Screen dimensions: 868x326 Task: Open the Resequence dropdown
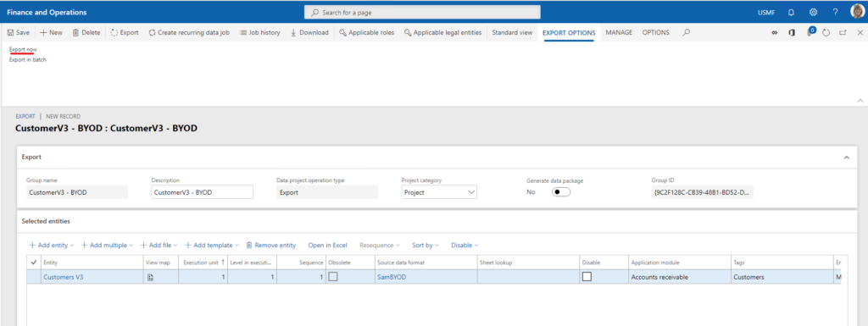pos(379,245)
